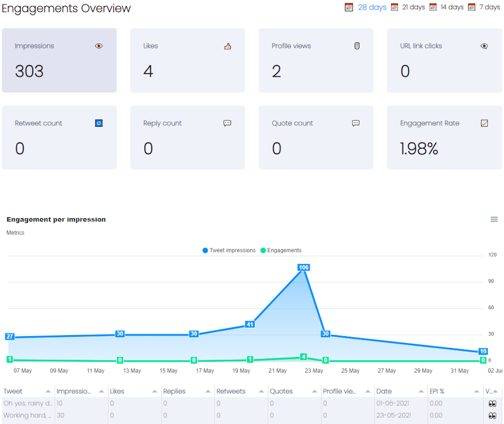Select the 28 days range link
Image resolution: width=504 pixels, height=424 pixels.
372,7
